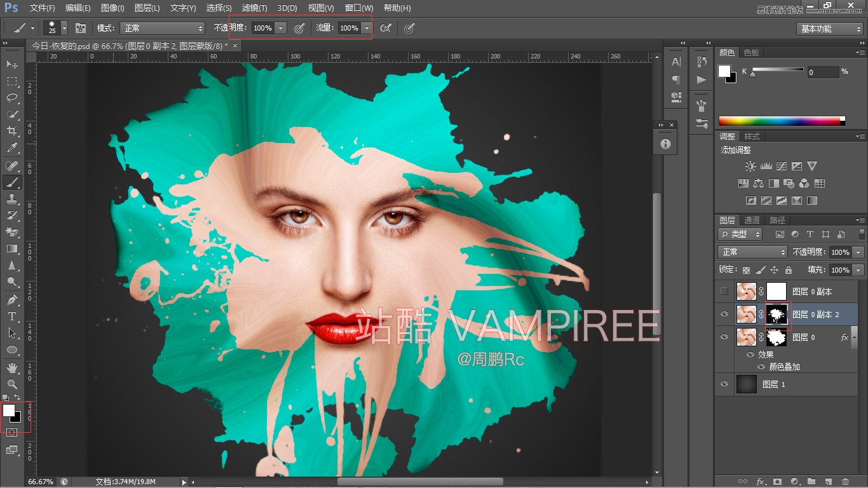Open the layer style fx menu in the footer
The image size is (868, 488).
coord(760,482)
